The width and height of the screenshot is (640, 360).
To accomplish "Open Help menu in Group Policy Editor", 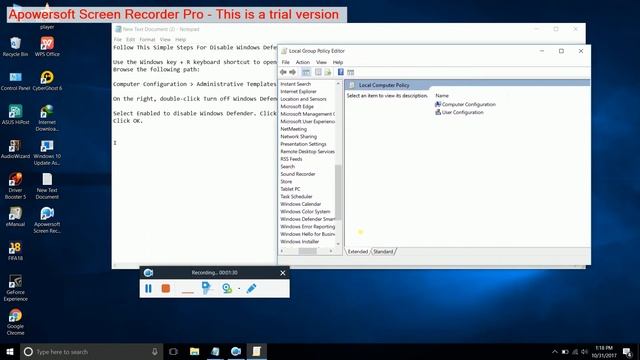I will 338,62.
